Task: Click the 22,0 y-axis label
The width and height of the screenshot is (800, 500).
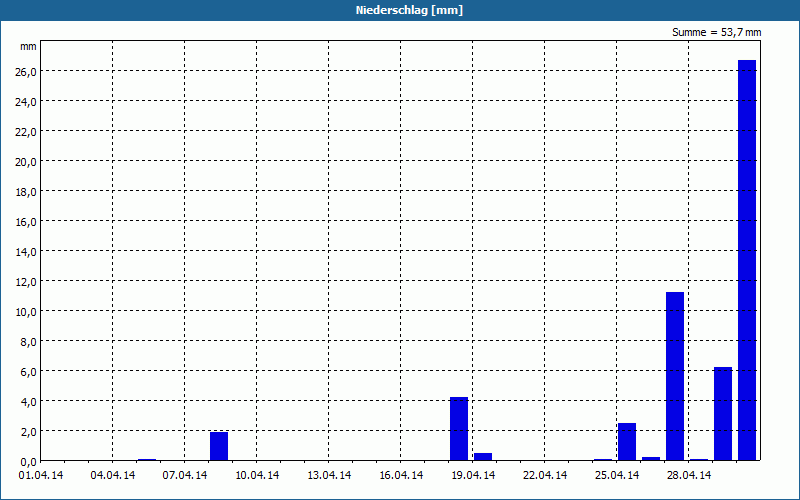Action: 26,132
